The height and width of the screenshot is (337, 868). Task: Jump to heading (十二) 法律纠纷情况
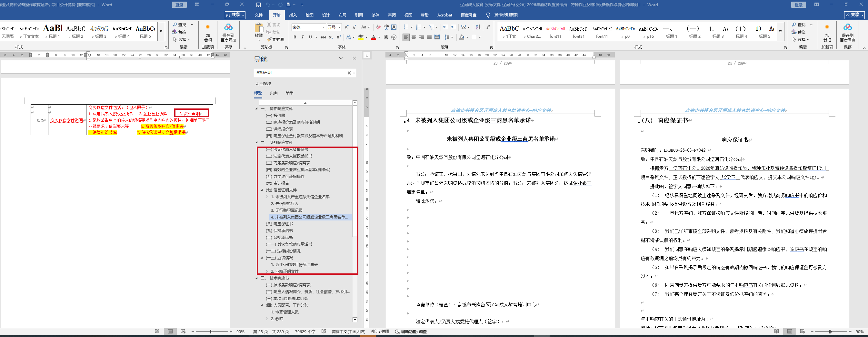pyautogui.click(x=283, y=251)
